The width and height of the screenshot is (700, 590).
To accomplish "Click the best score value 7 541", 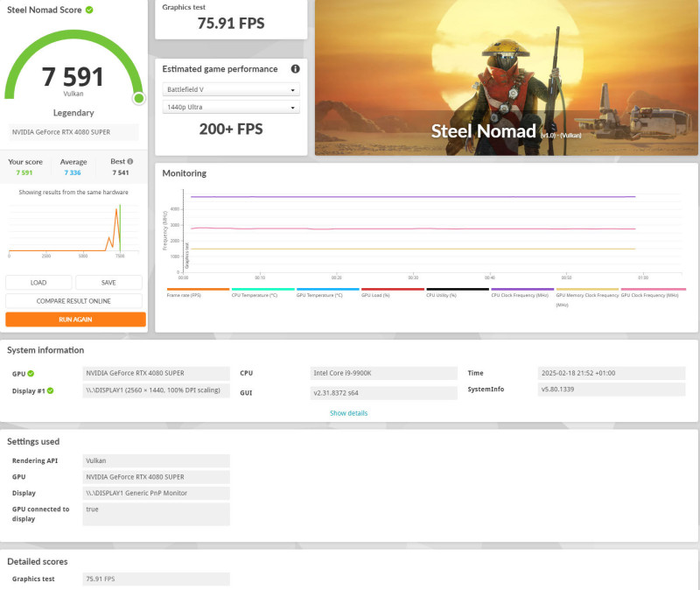I will (121, 172).
